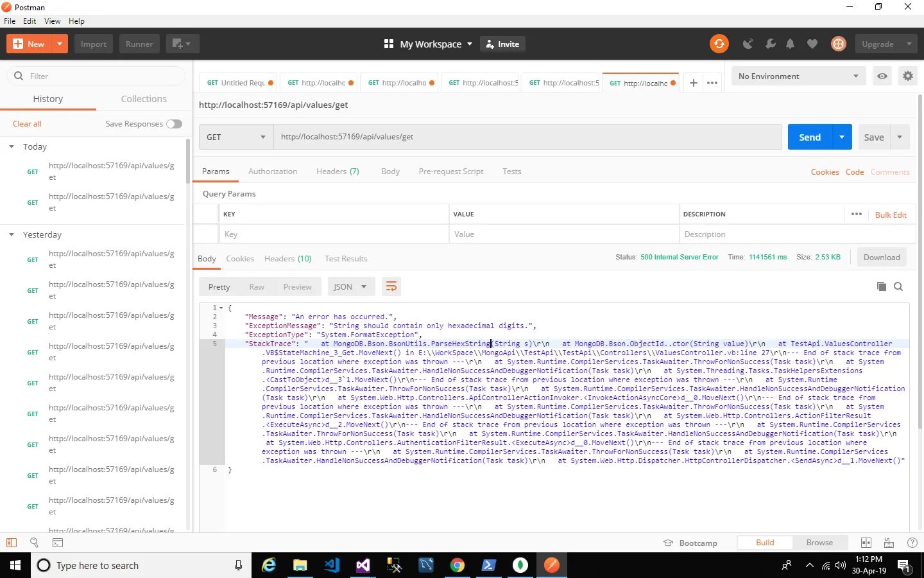Switch to Browse mode
Viewport: 924px width, 578px height.
coord(819,543)
